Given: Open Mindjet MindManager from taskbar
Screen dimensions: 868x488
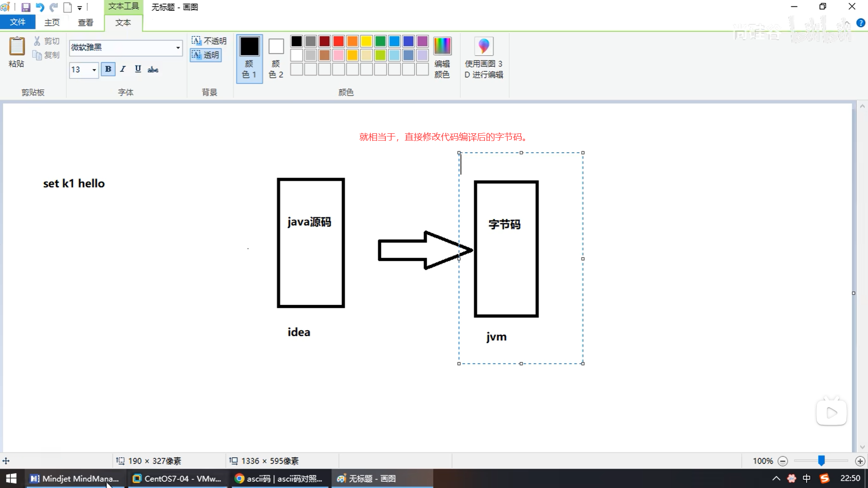Looking at the screenshot, I should click(x=75, y=479).
